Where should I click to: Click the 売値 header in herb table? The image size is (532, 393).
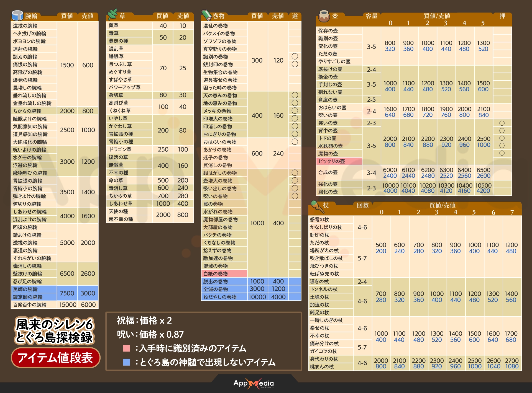click(x=183, y=16)
